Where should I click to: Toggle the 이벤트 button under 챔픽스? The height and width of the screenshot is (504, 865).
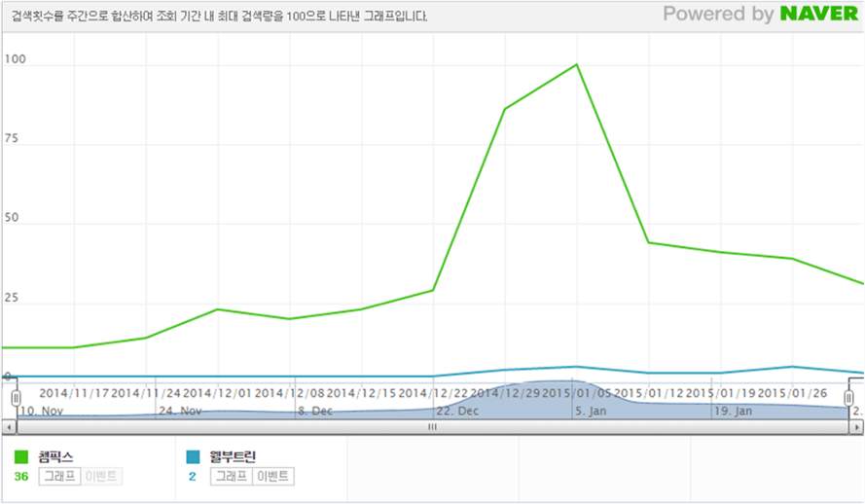pos(102,476)
